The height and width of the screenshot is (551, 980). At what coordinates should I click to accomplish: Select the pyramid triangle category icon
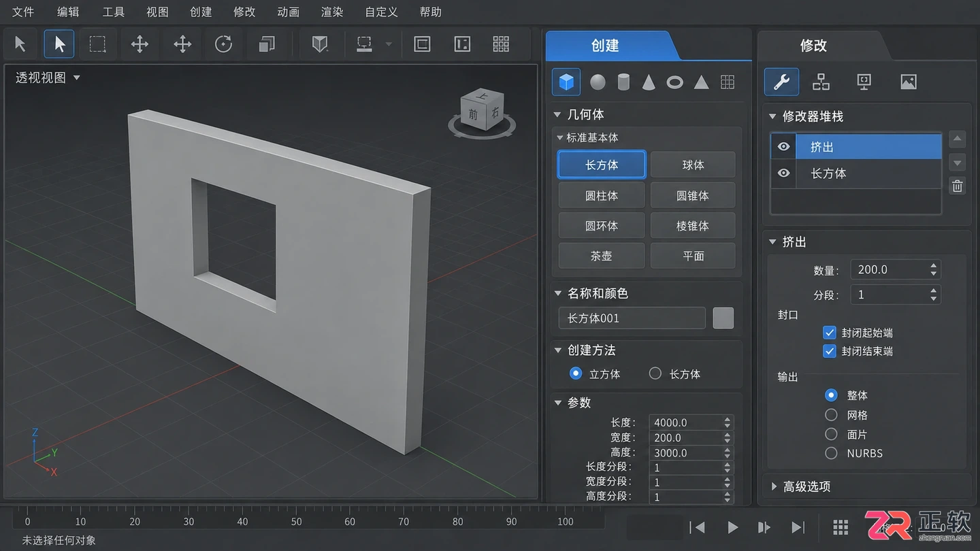(x=701, y=82)
